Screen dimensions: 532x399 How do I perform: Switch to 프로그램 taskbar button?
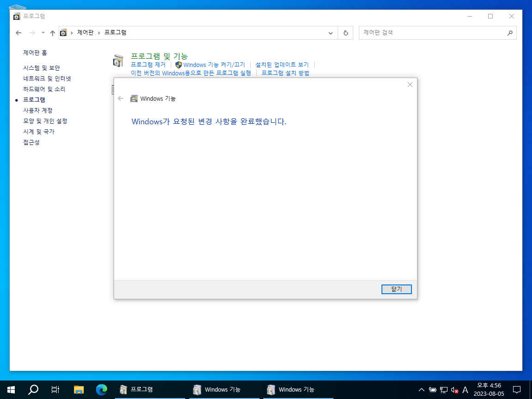point(150,389)
